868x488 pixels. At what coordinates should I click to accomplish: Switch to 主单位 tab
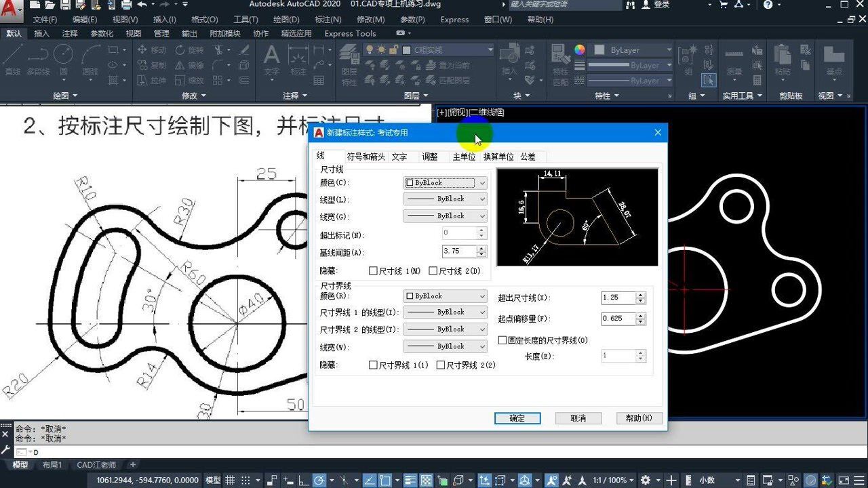click(465, 157)
